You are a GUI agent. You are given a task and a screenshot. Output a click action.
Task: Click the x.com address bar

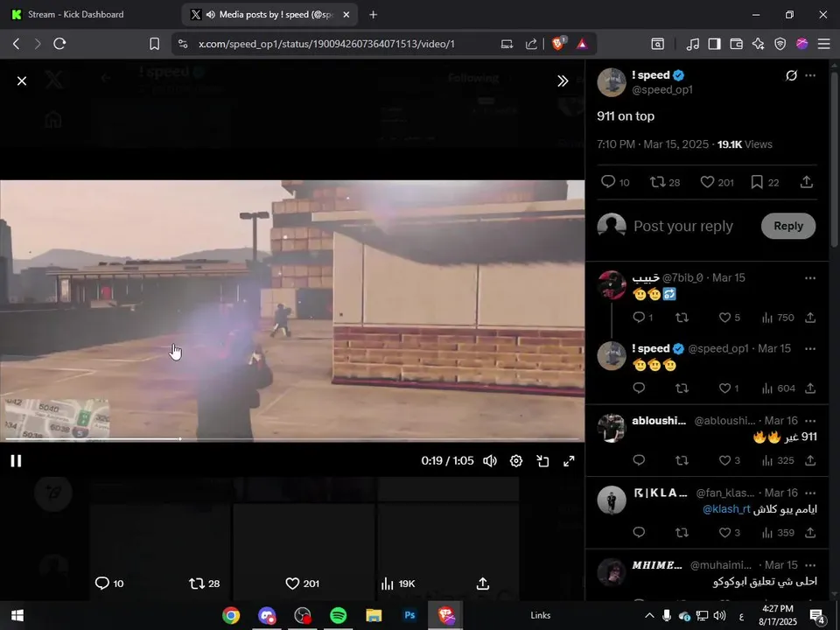(326, 44)
